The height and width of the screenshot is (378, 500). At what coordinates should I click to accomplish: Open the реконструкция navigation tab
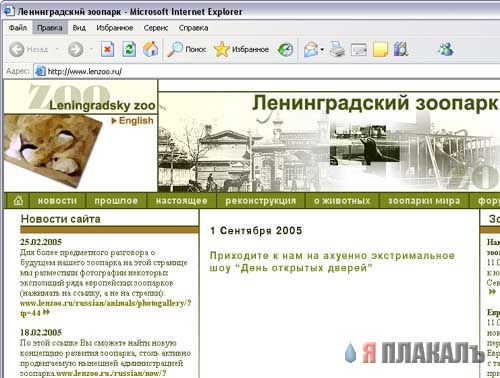(x=261, y=201)
